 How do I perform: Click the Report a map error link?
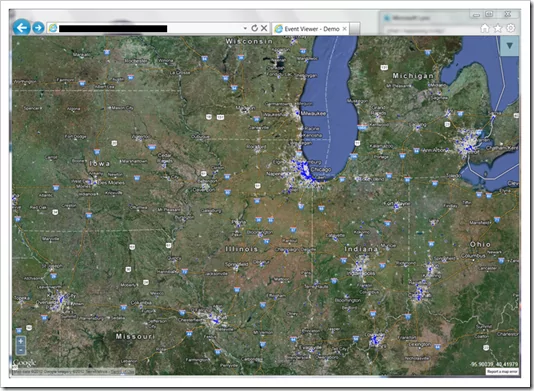[502, 372]
